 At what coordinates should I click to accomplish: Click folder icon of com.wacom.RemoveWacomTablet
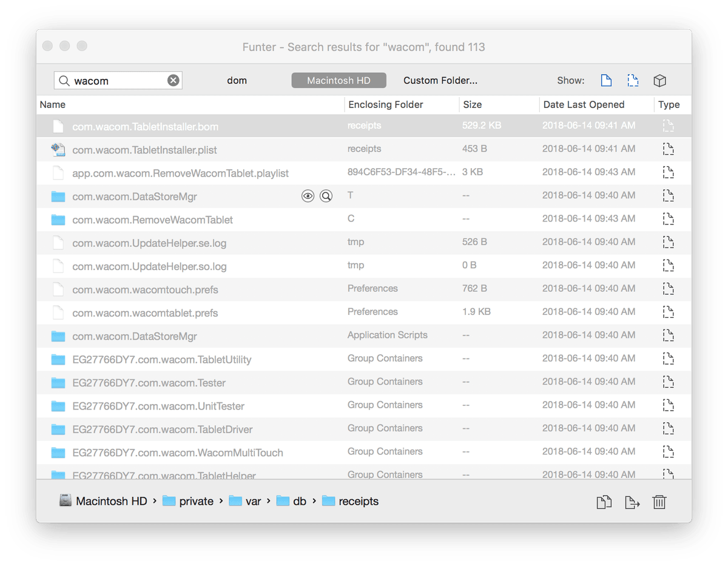click(58, 220)
